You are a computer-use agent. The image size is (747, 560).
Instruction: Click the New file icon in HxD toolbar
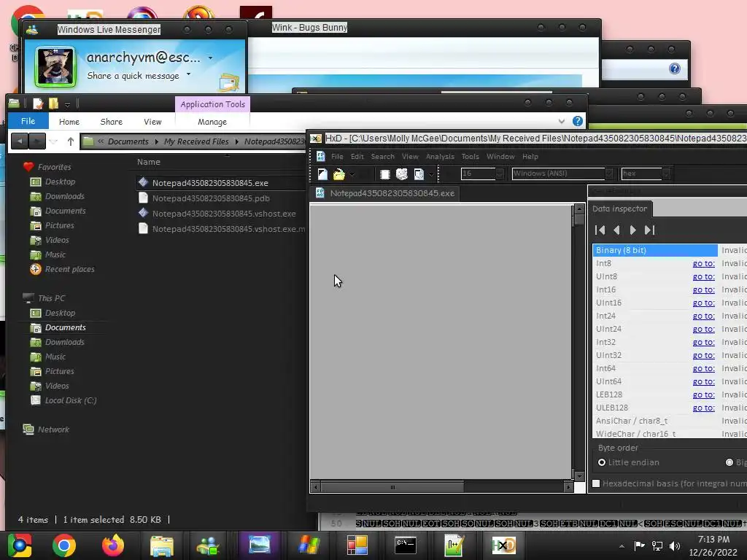point(322,174)
